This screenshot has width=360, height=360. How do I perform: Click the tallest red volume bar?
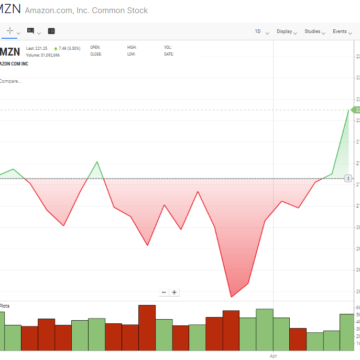tap(147, 328)
